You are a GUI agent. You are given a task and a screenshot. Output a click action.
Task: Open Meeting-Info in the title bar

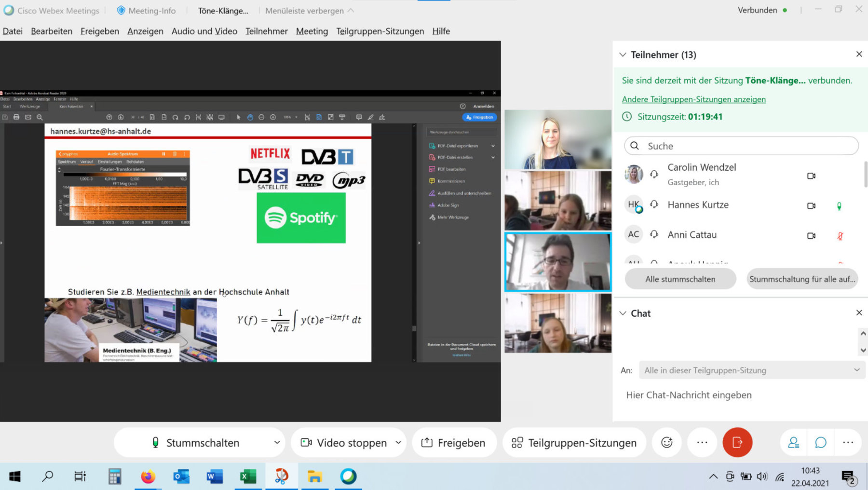(x=147, y=10)
